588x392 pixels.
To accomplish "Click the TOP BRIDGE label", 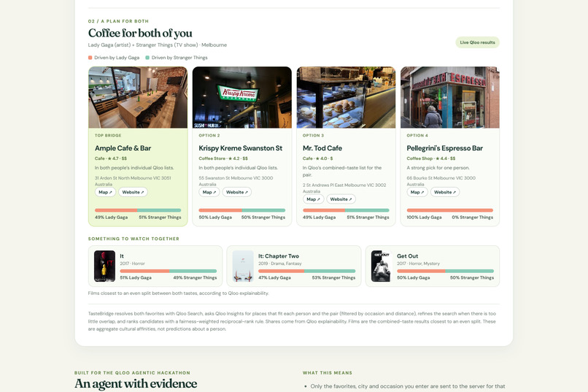I will click(108, 136).
